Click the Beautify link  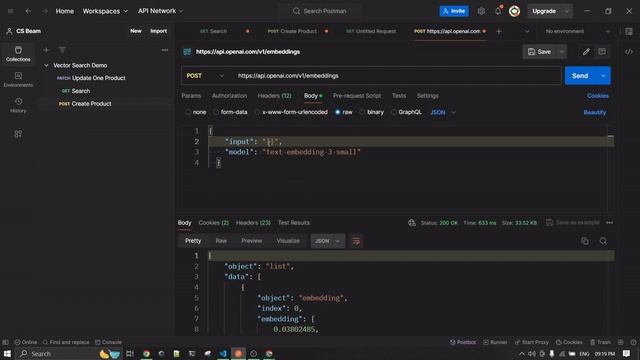click(595, 112)
